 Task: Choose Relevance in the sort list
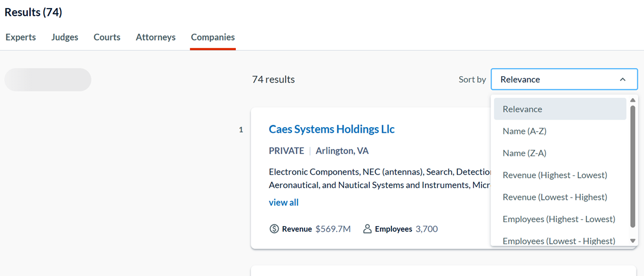click(x=522, y=109)
